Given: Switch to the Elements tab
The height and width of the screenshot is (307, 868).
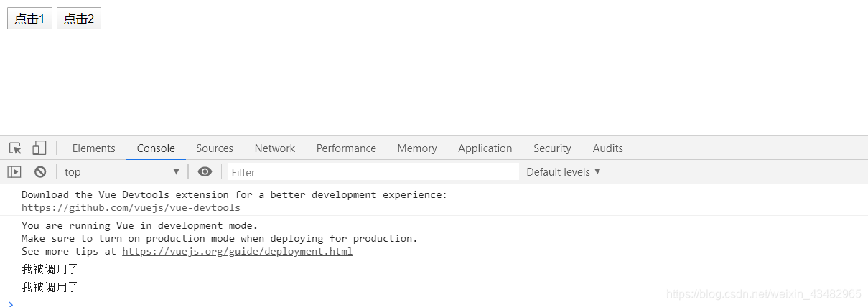Looking at the screenshot, I should [x=93, y=148].
